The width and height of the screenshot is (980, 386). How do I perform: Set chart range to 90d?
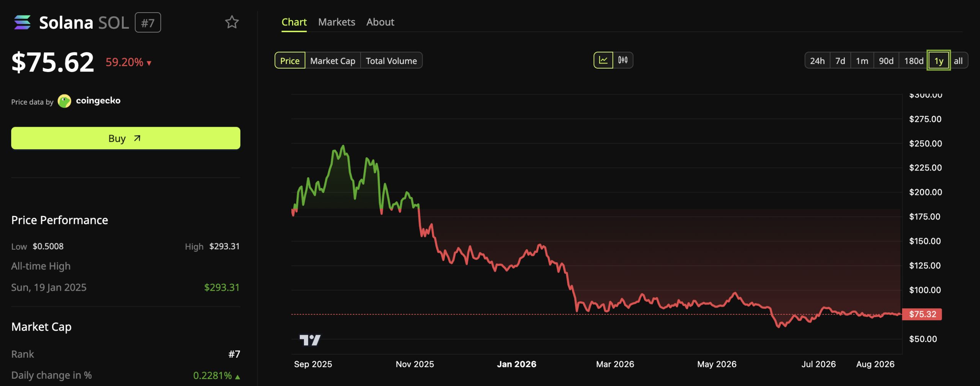(886, 61)
